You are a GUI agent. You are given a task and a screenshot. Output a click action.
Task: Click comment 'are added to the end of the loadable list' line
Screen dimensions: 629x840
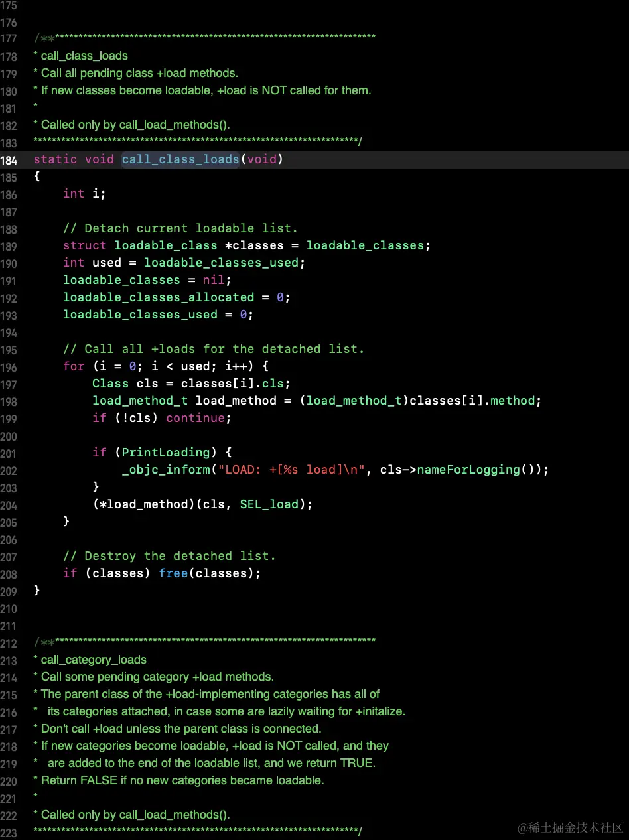coord(204,763)
